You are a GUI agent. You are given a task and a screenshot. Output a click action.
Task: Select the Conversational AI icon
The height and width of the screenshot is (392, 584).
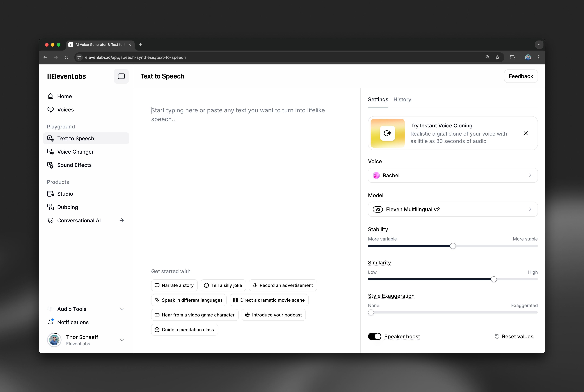pyautogui.click(x=51, y=220)
